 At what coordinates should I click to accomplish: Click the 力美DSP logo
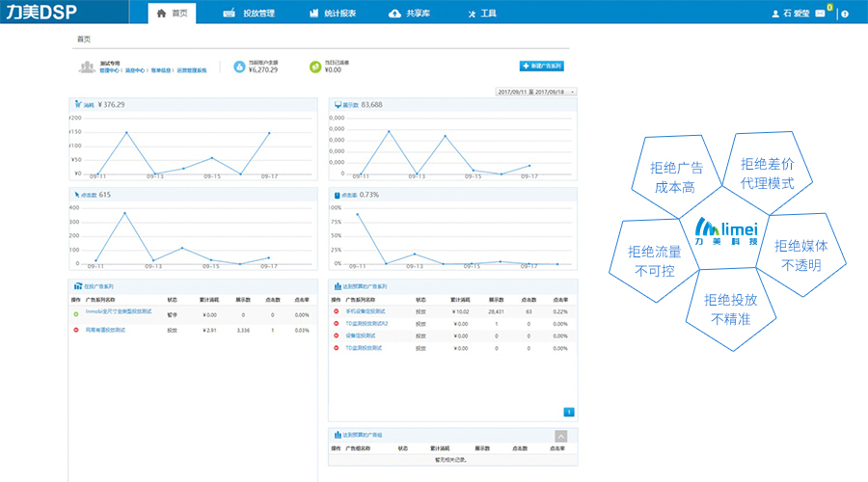tap(41, 12)
